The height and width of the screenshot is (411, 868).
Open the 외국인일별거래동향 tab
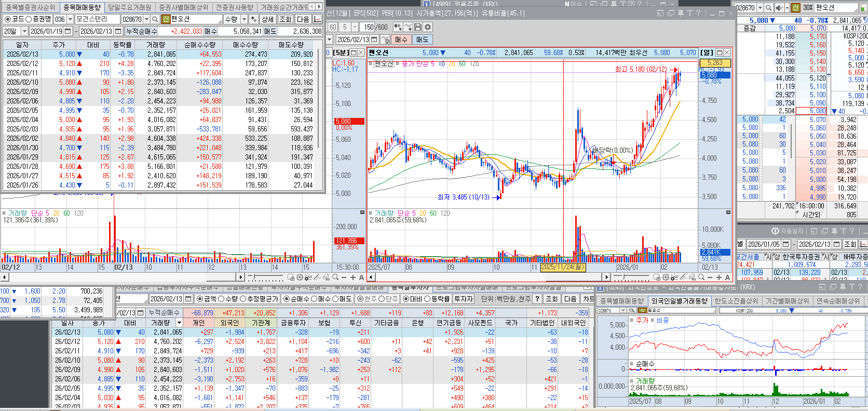pos(680,301)
